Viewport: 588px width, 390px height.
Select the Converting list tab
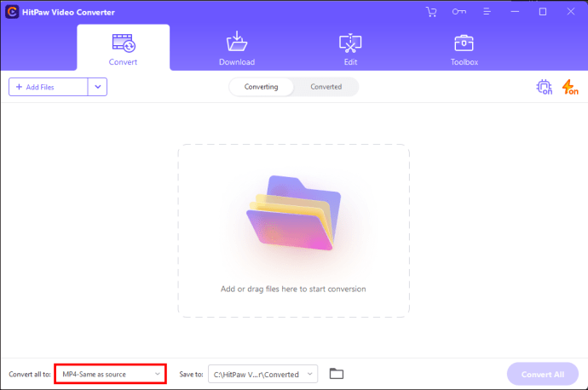click(x=262, y=87)
